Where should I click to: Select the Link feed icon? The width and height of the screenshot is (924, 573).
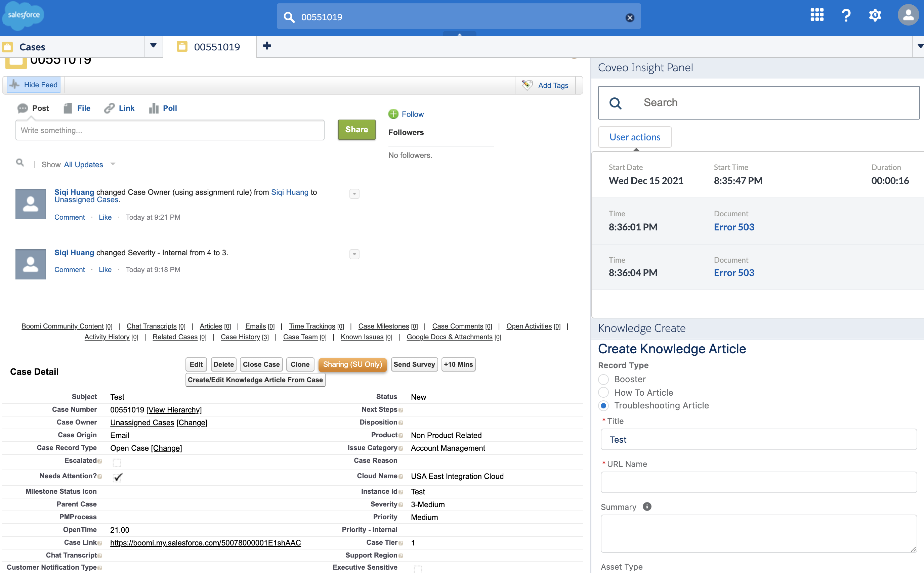click(109, 108)
